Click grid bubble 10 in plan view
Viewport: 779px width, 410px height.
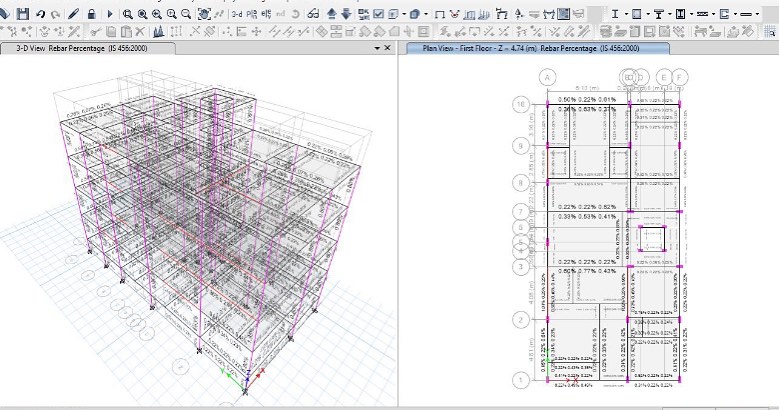coord(519,104)
